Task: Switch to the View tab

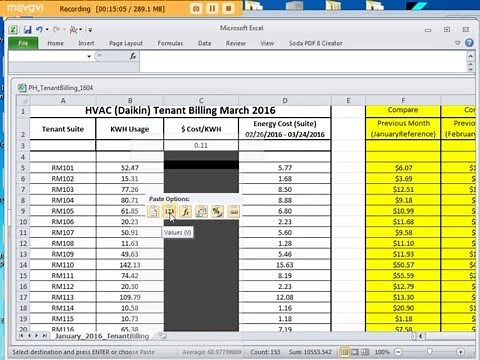Action: click(x=267, y=43)
